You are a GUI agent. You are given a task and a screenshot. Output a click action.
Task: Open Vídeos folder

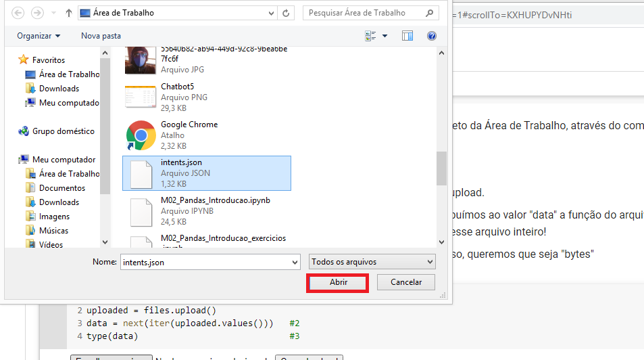click(45, 244)
